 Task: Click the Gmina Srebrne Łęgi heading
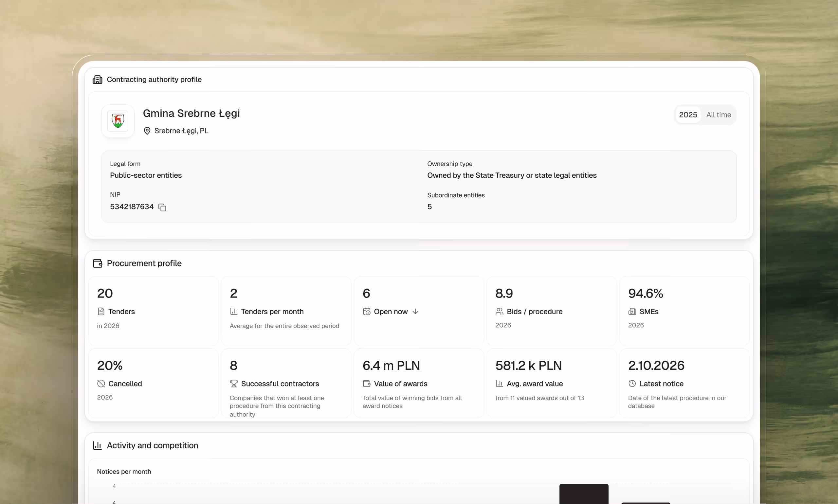[x=191, y=114]
